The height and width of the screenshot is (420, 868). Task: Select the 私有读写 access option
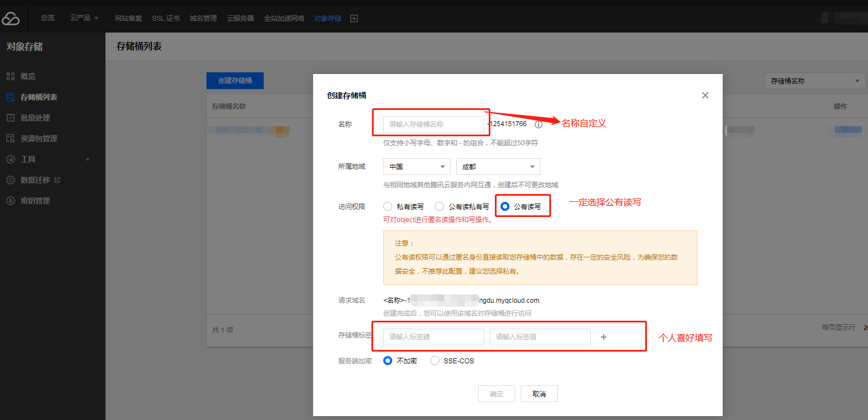click(388, 206)
